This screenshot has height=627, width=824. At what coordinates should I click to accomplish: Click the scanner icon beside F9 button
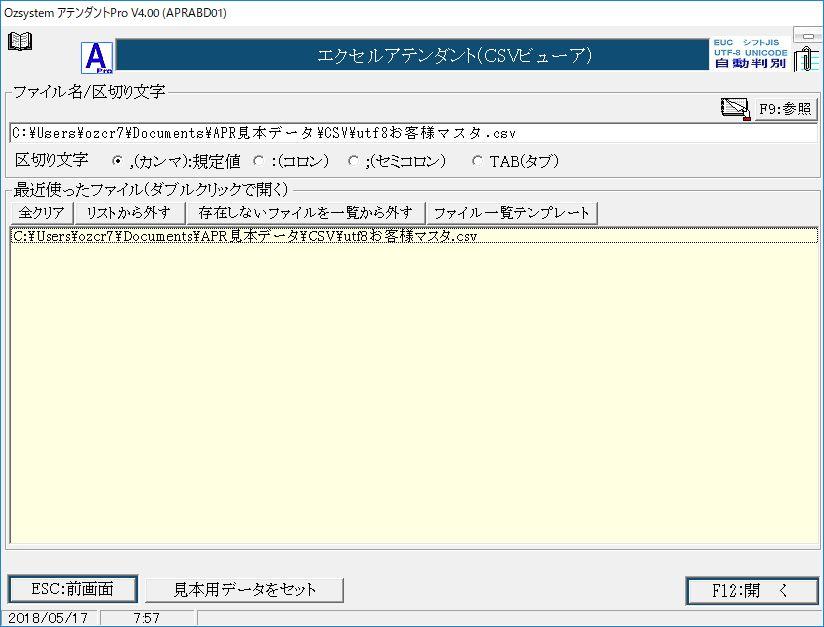pos(736,109)
